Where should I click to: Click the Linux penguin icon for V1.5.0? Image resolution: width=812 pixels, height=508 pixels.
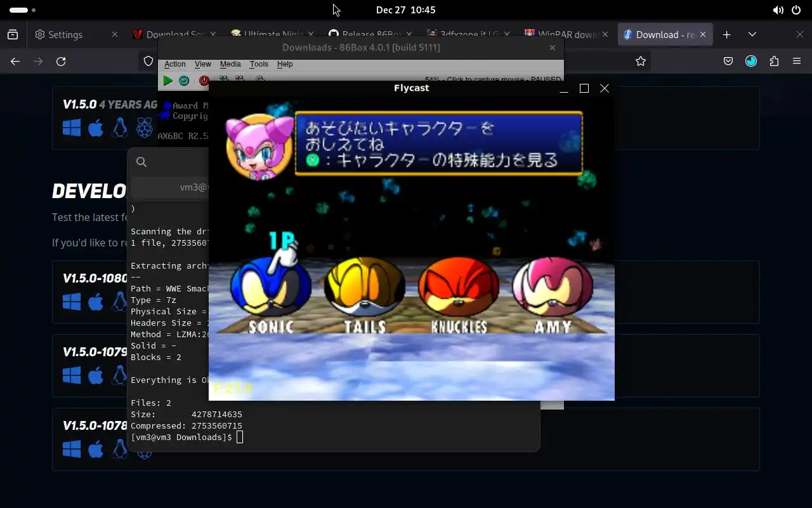[119, 128]
